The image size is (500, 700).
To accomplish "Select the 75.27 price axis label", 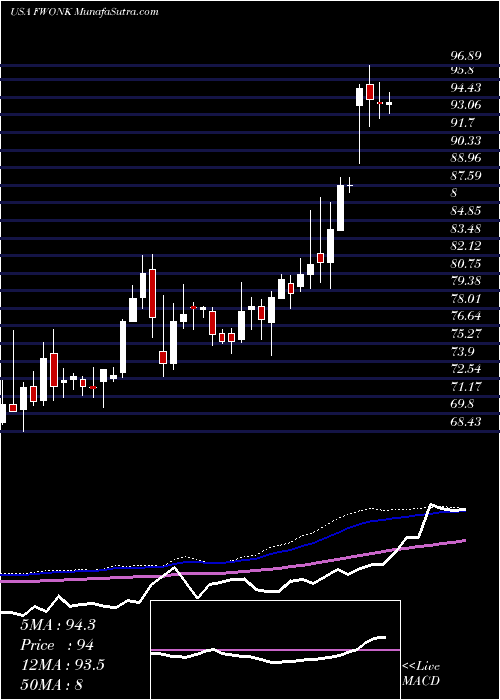I will coord(466,334).
